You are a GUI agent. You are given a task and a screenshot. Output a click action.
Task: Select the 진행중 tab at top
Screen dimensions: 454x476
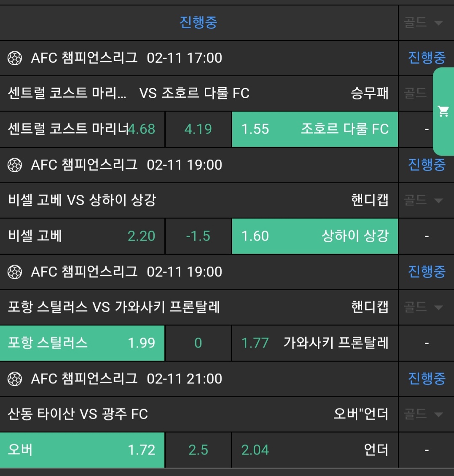pyautogui.click(x=198, y=23)
